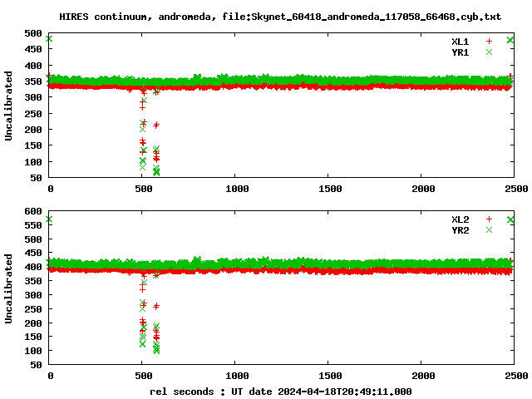Click the 350 tick on lower plot y-axis
The height and width of the screenshot is (399, 532).
click(x=33, y=281)
